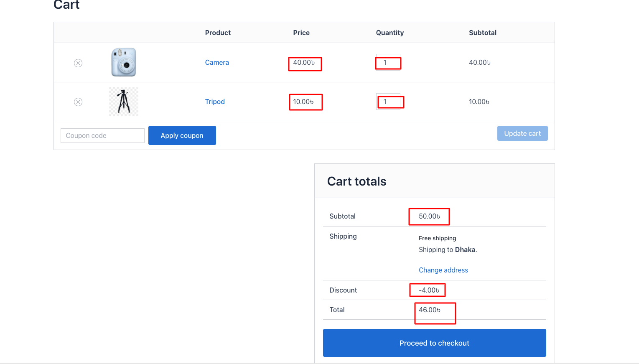The width and height of the screenshot is (639, 364).
Task: Click the Camera price 40.00৳
Action: [x=304, y=62]
